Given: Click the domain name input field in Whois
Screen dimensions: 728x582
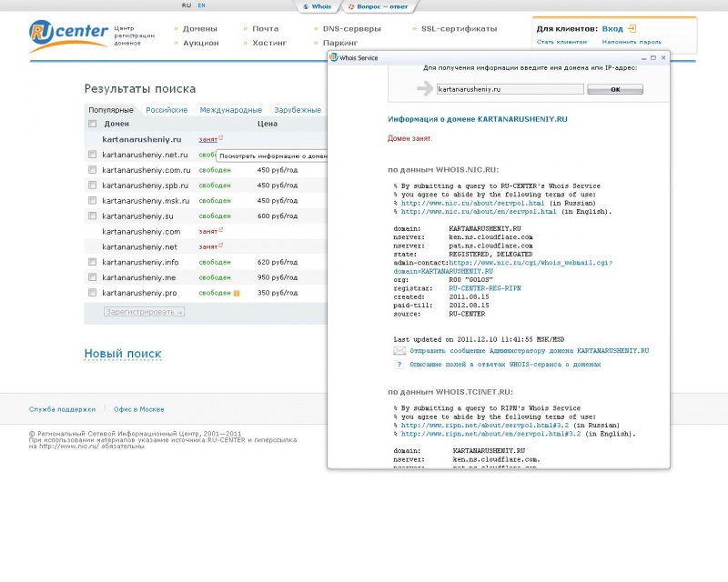Looking at the screenshot, I should click(x=510, y=89).
